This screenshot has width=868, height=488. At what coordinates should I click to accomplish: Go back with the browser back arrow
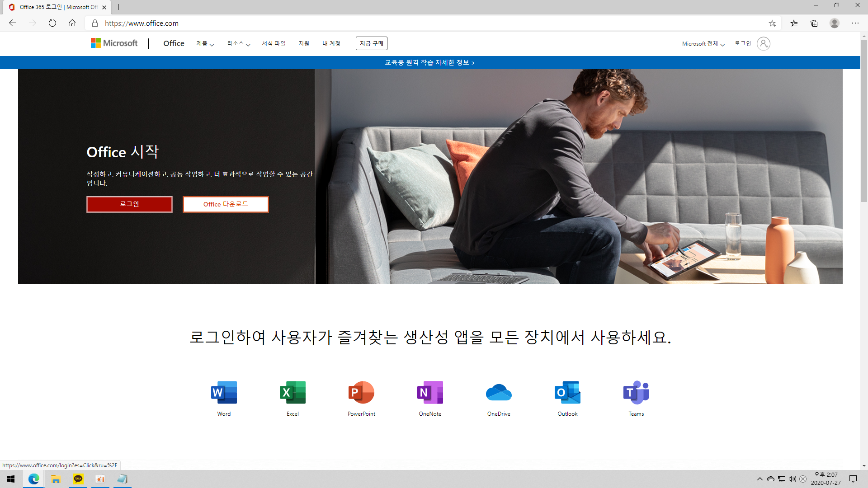[13, 23]
